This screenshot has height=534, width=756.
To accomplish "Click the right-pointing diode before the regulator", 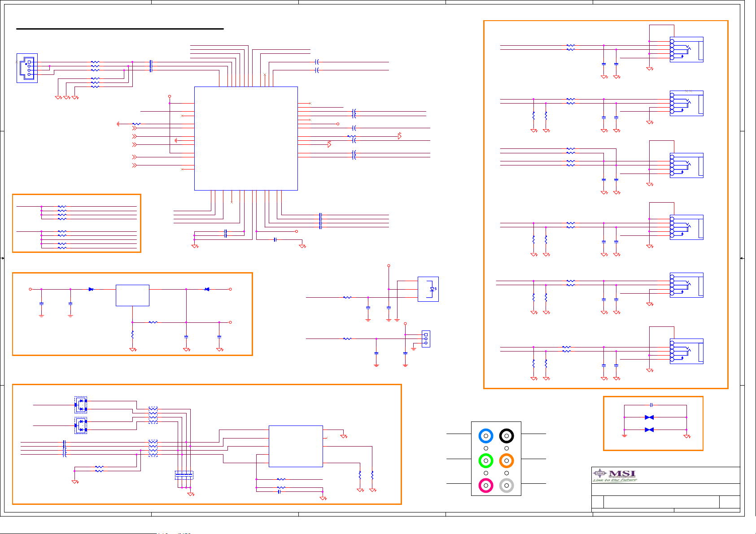I will tap(91, 289).
